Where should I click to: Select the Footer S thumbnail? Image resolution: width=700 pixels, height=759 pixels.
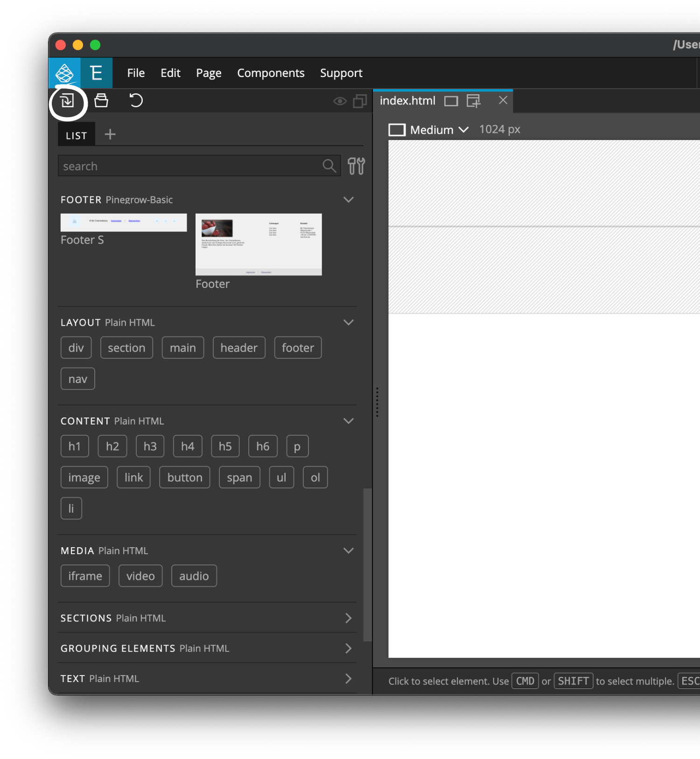(x=124, y=223)
